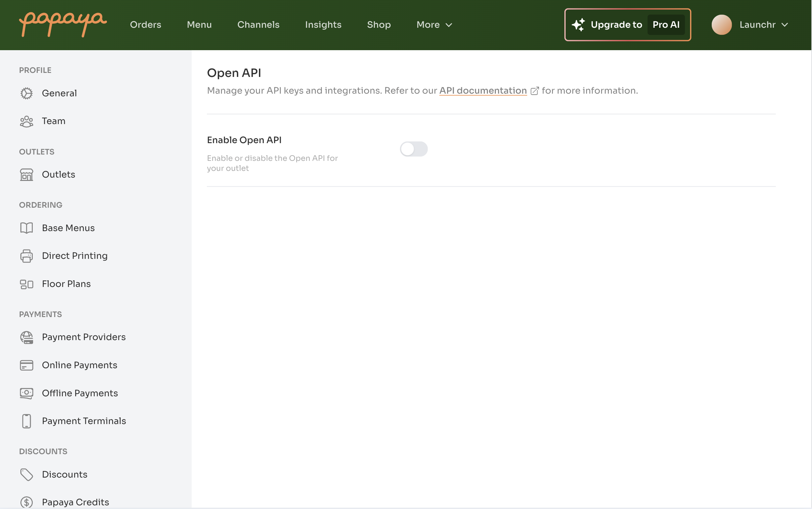
Task: Click the Payment Providers globe icon
Action: (26, 337)
